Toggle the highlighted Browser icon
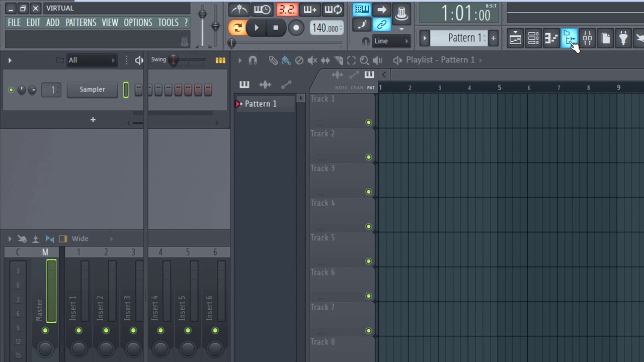 570,38
